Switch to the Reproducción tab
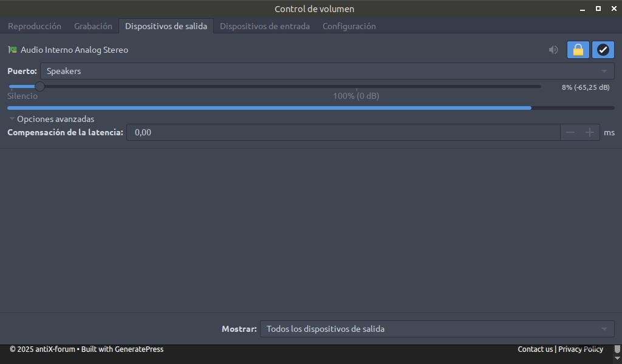This screenshot has width=622, height=364. [35, 26]
